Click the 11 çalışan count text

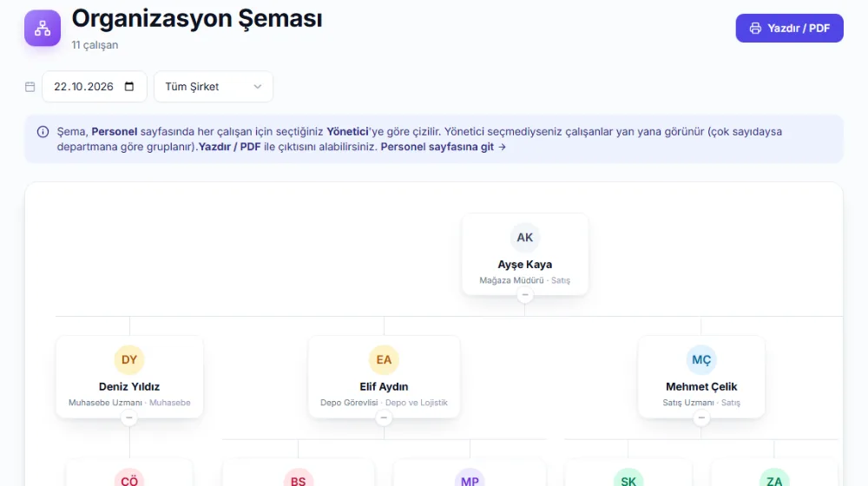point(95,45)
